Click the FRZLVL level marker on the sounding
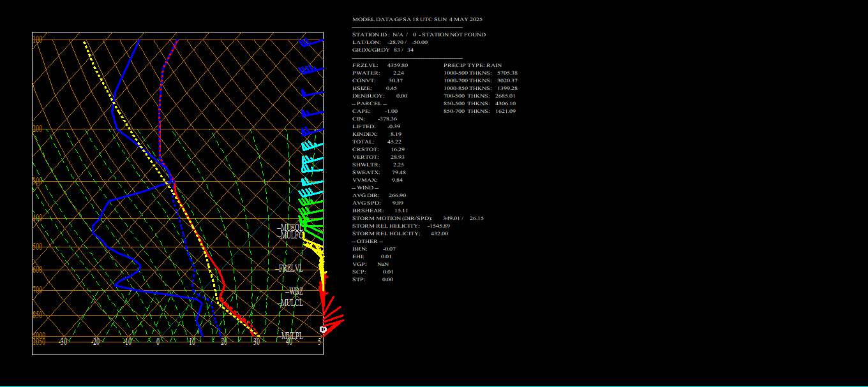This screenshot has height=387, width=868. (290, 269)
